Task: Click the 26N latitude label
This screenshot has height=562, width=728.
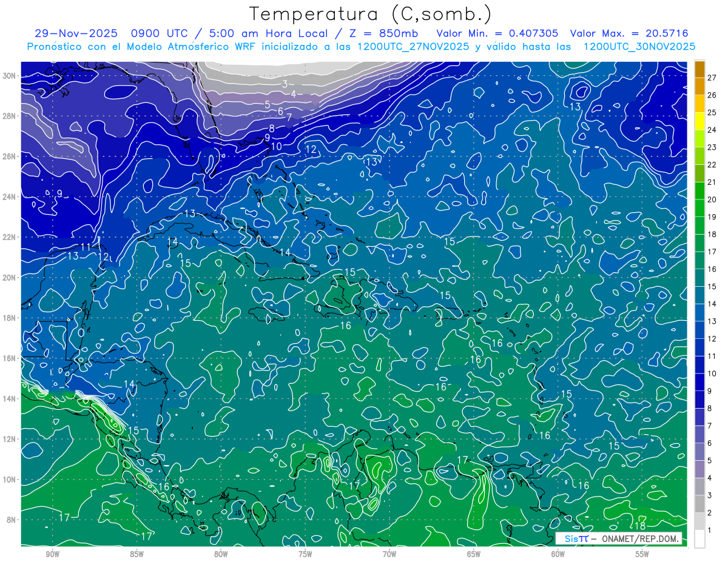Action: 10,156
